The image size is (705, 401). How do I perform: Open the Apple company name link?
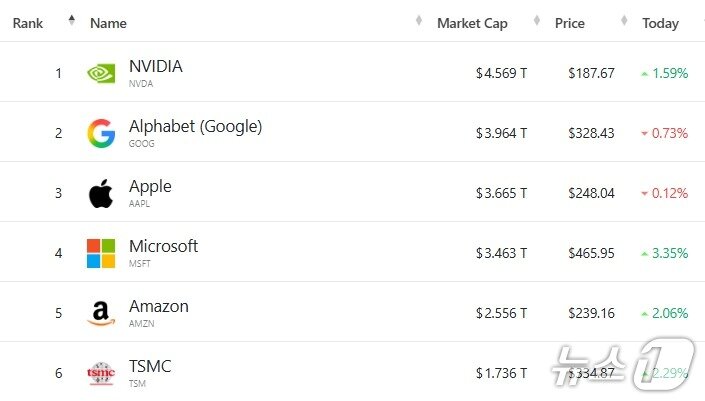click(150, 187)
